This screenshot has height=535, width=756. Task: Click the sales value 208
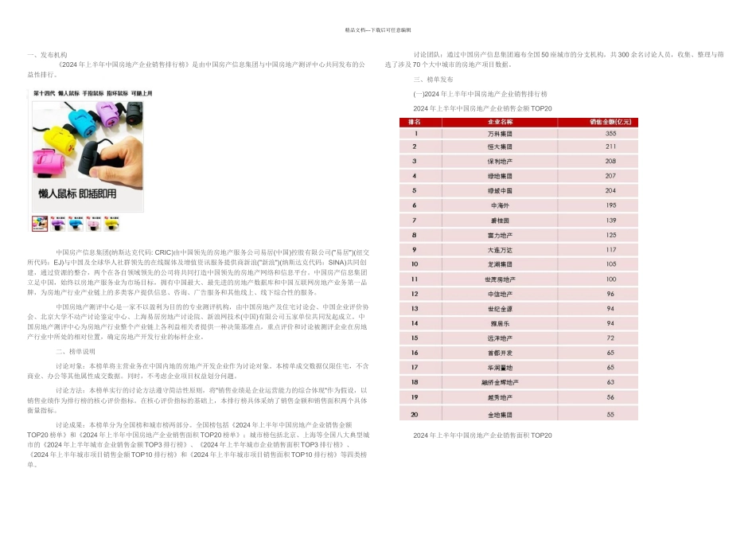click(x=610, y=161)
